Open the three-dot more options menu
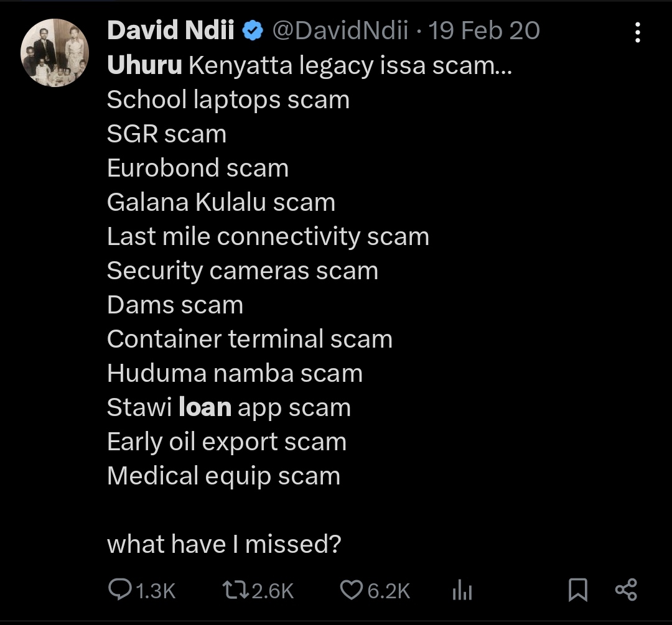This screenshot has width=672, height=625. click(x=637, y=32)
